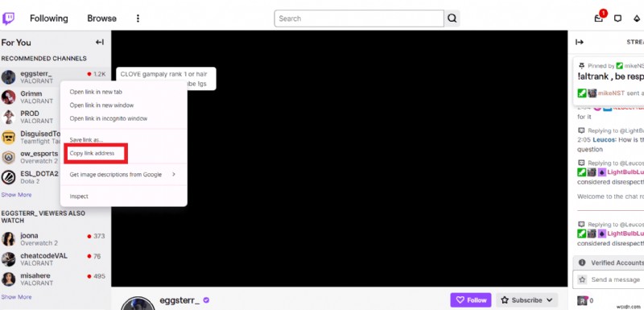Expand Get image descriptions from Google
The height and width of the screenshot is (310, 644).
coord(124,175)
